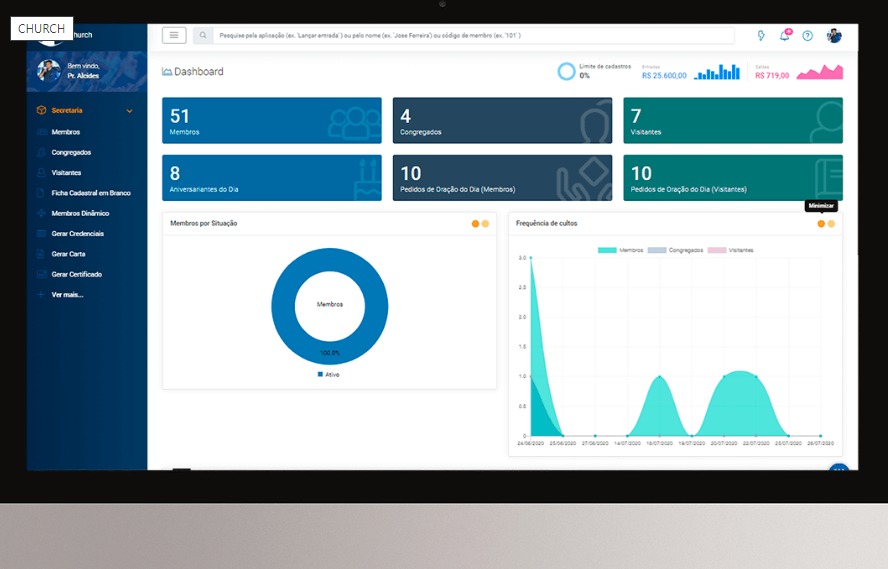This screenshot has width=888, height=569.
Task: Click the application search input field
Action: [x=470, y=35]
